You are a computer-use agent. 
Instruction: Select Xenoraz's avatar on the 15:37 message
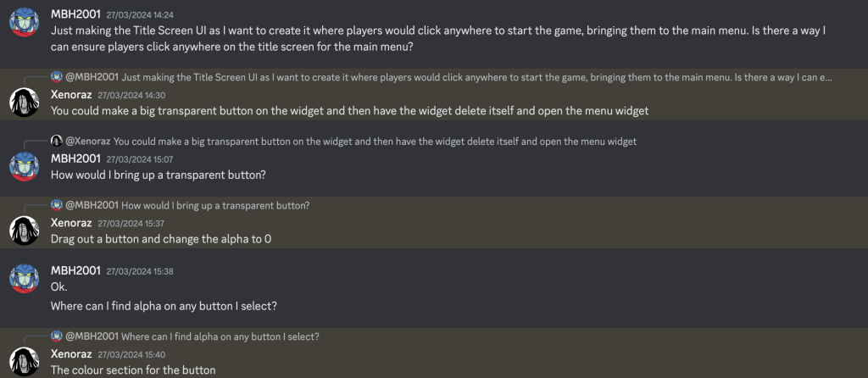[25, 230]
